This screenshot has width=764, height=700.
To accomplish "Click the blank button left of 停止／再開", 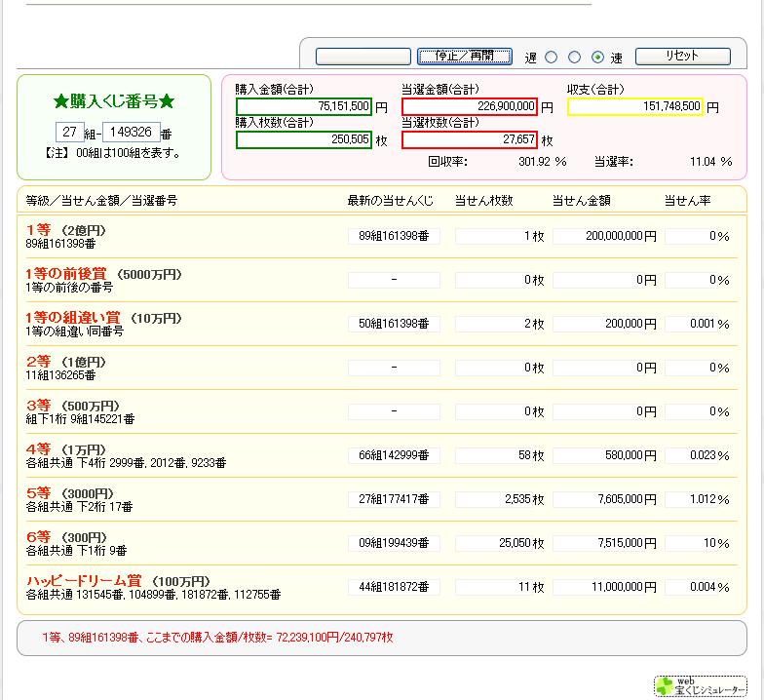I will point(363,57).
